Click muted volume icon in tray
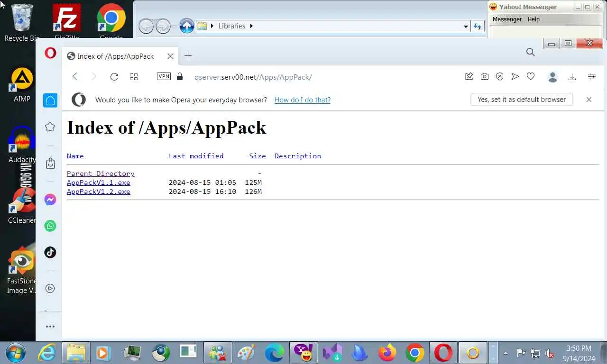The height and width of the screenshot is (364, 607). click(x=550, y=353)
